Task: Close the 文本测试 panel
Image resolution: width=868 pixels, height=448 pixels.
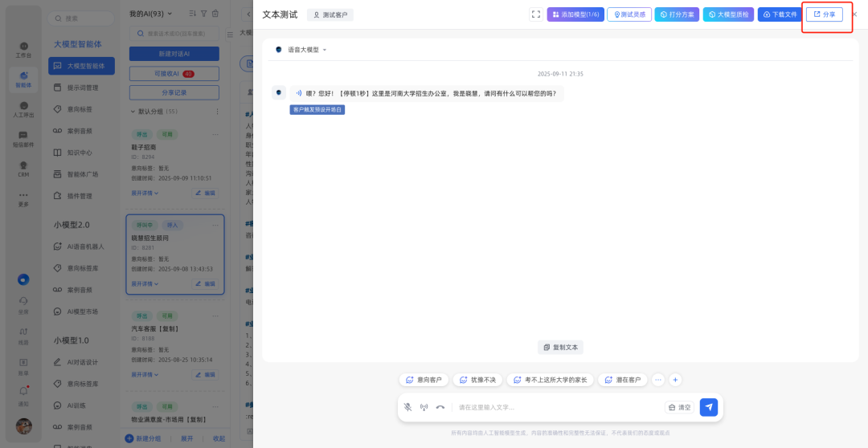Action: coord(854,14)
